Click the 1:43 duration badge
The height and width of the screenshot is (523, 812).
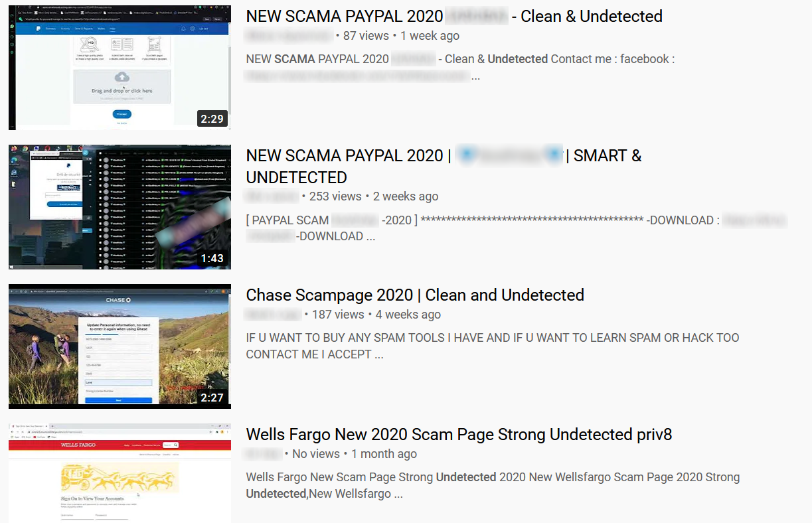coord(212,258)
